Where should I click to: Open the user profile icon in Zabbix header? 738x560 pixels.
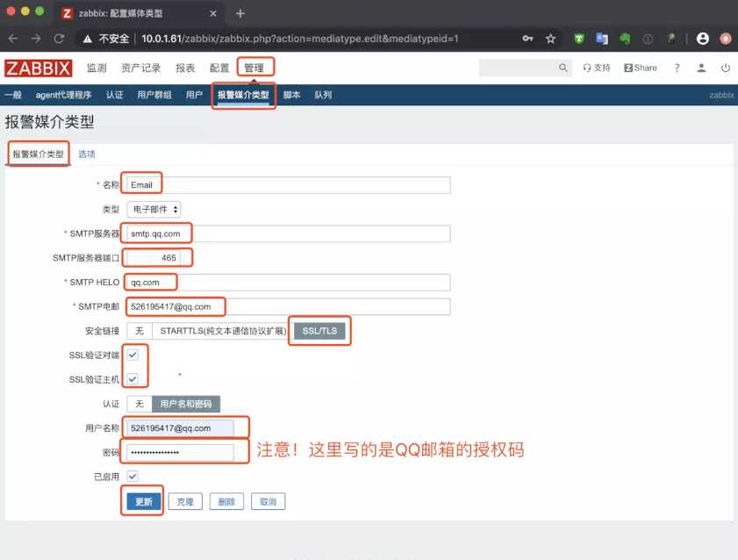pyautogui.click(x=701, y=68)
